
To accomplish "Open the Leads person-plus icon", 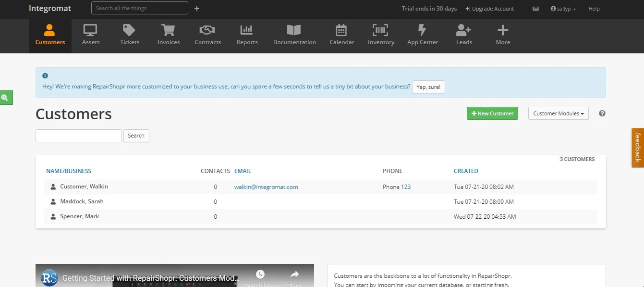I will coord(463,30).
